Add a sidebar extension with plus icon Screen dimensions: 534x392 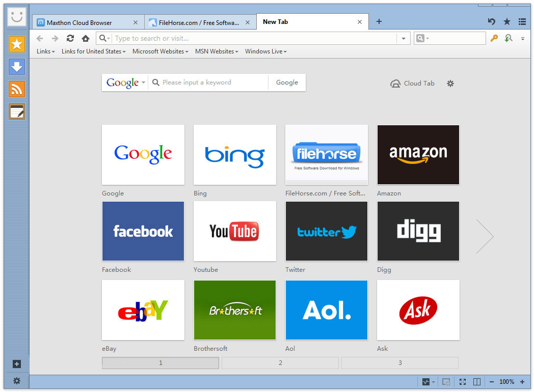tap(17, 364)
